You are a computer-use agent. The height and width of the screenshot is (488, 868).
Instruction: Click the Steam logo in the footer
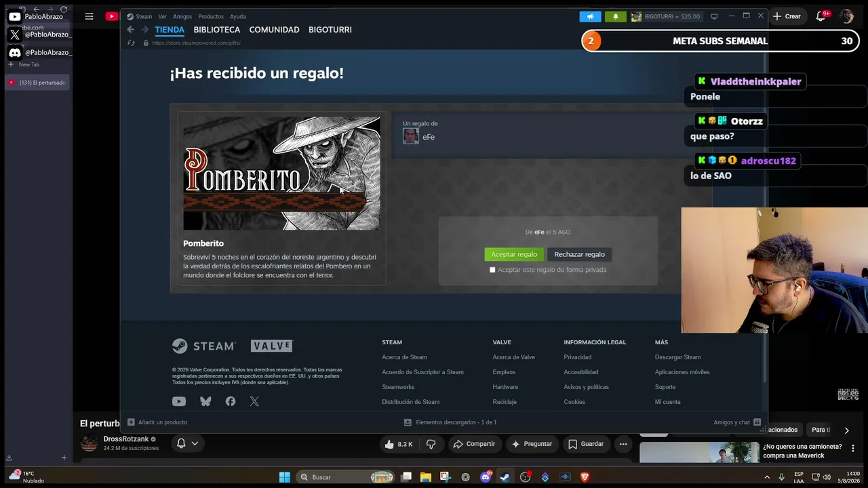[203, 346]
